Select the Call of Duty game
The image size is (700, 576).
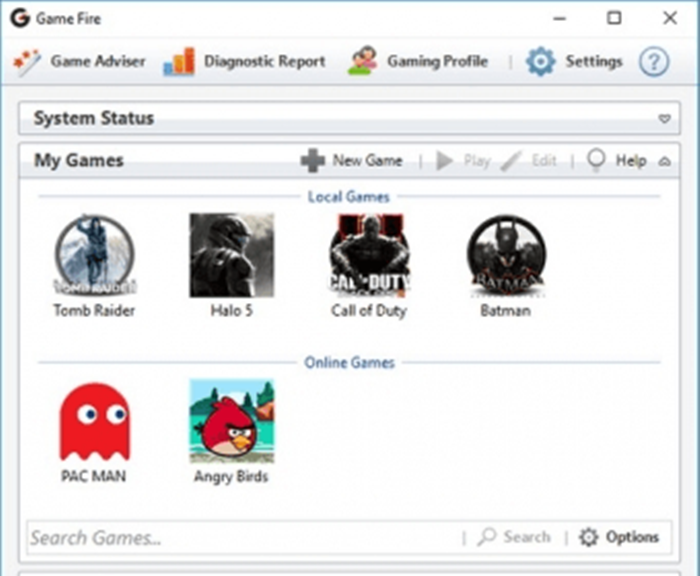tap(368, 256)
